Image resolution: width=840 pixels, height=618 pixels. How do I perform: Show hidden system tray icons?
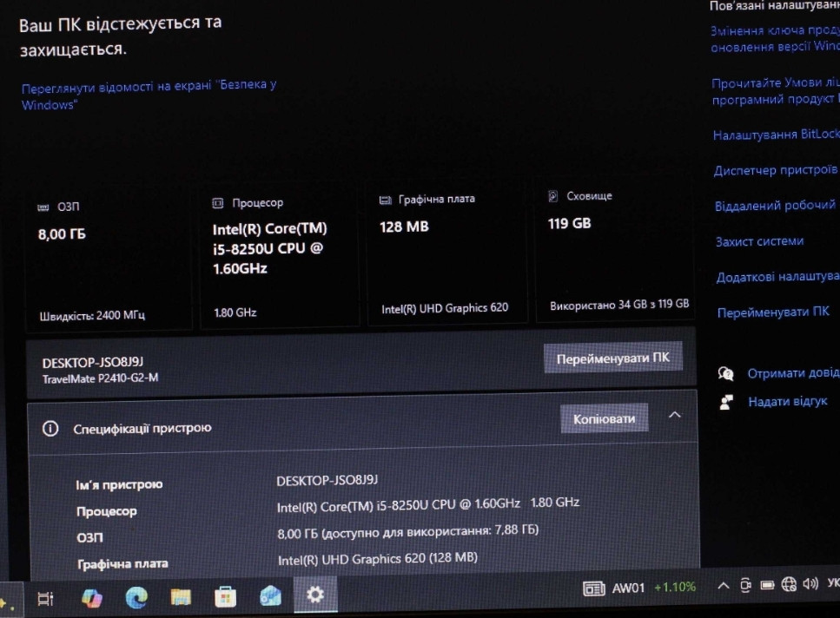pyautogui.click(x=723, y=586)
